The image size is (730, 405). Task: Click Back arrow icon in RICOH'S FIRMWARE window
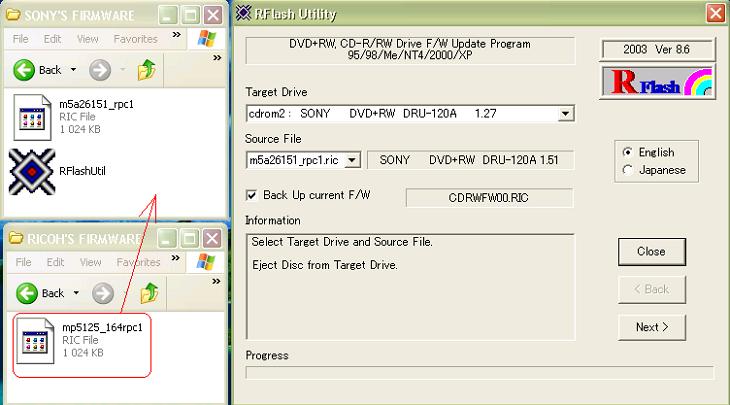coord(27,293)
